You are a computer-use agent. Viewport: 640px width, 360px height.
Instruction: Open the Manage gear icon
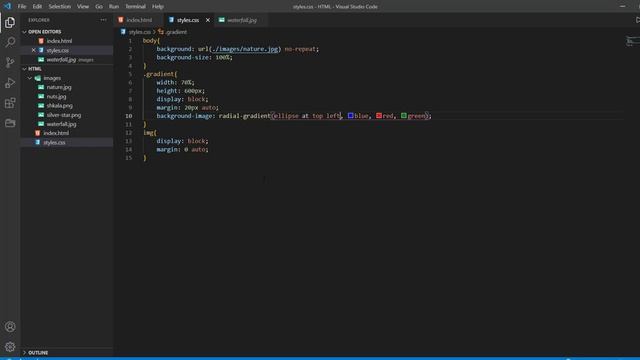point(10,347)
